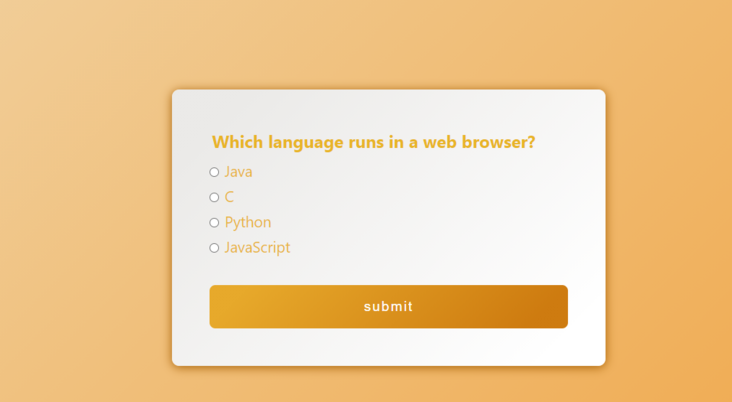Click the page background below the quiz card

pyautogui.click(x=388, y=385)
